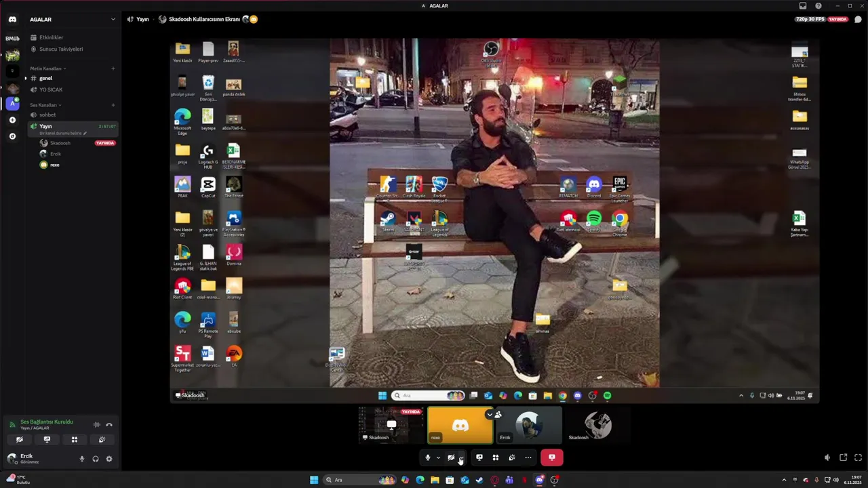The image size is (868, 488).
Task: Mute the microphone in the stream controls
Action: (427, 457)
